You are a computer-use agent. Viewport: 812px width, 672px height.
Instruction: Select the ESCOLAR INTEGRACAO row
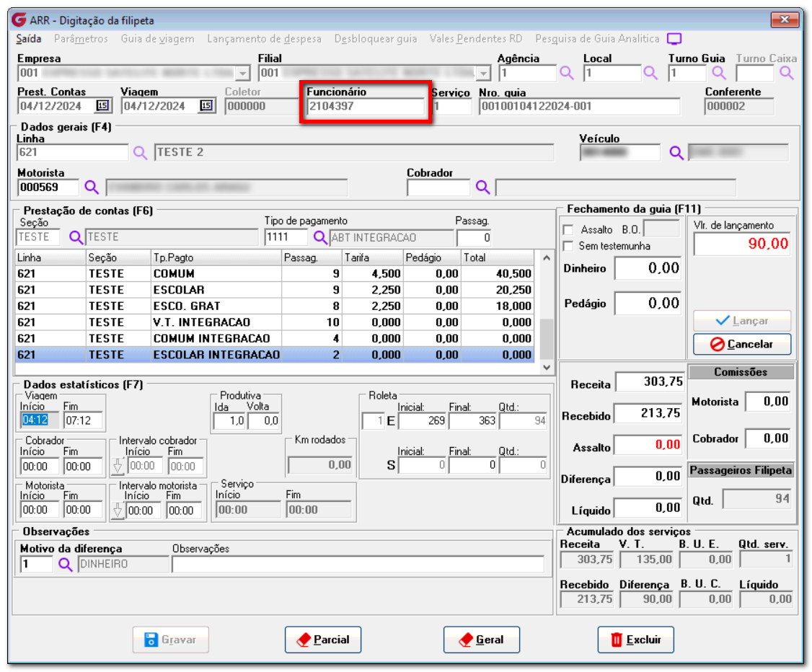(x=275, y=355)
